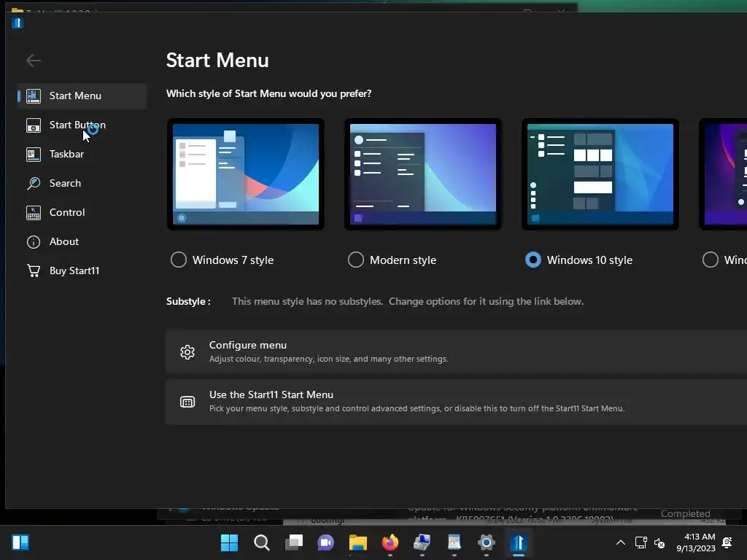
Task: Click the Modern style preview thumbnail
Action: pyautogui.click(x=423, y=174)
